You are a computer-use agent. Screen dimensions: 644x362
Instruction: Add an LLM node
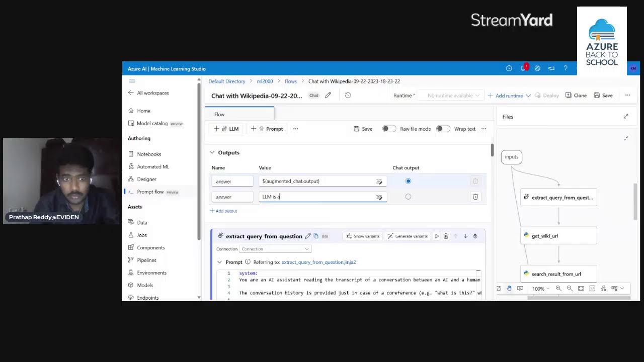click(226, 129)
